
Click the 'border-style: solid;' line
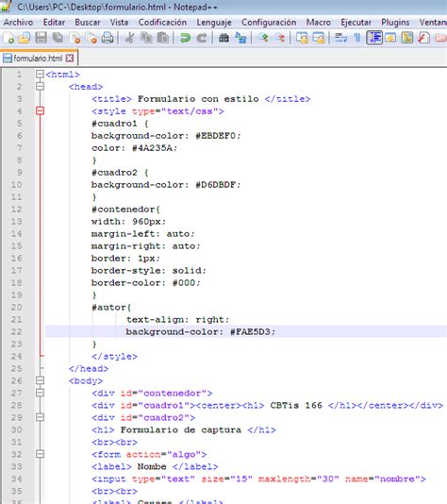[149, 270]
